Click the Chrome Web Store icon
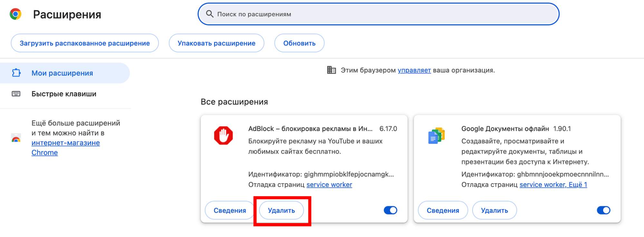 tap(16, 138)
